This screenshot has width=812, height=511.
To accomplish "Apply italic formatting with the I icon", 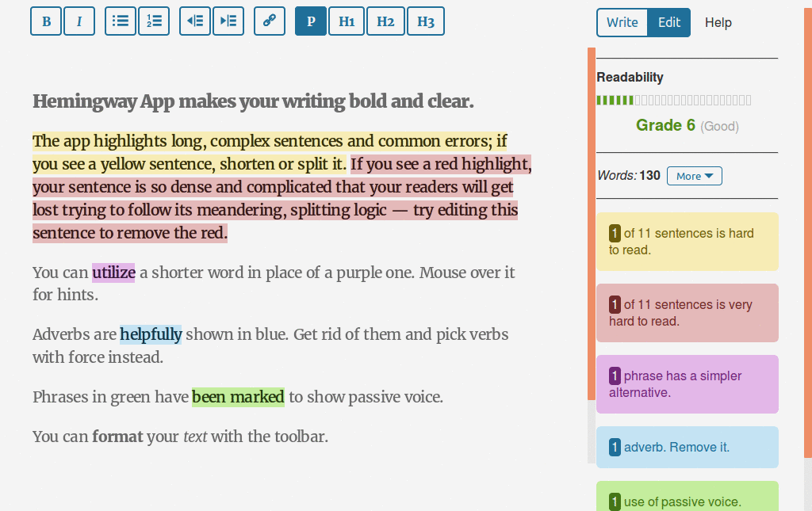I will click(x=79, y=21).
